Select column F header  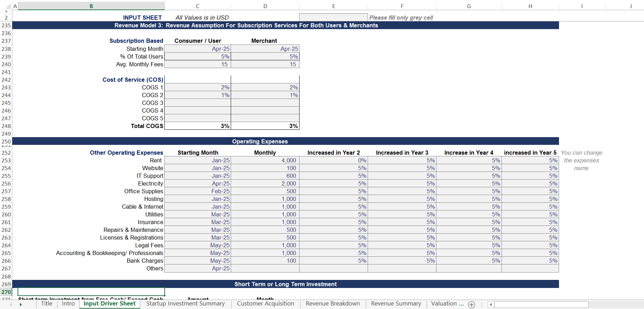[x=402, y=6]
